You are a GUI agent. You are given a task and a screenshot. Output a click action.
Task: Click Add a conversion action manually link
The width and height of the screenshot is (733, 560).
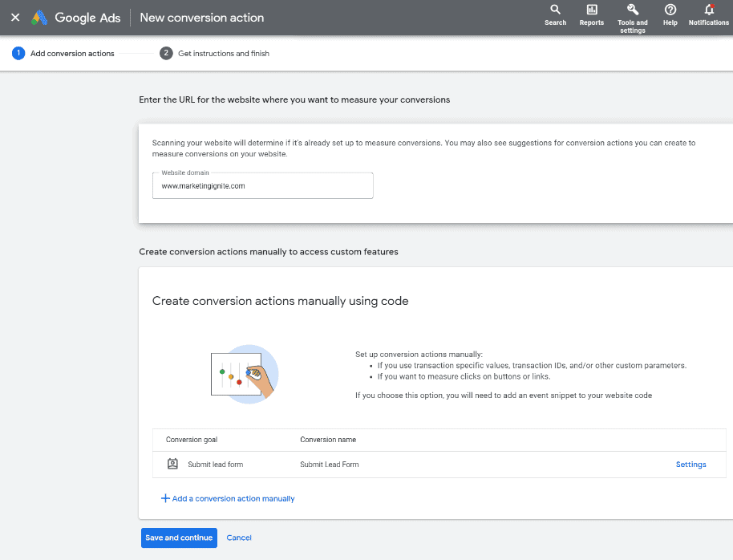[233, 499]
